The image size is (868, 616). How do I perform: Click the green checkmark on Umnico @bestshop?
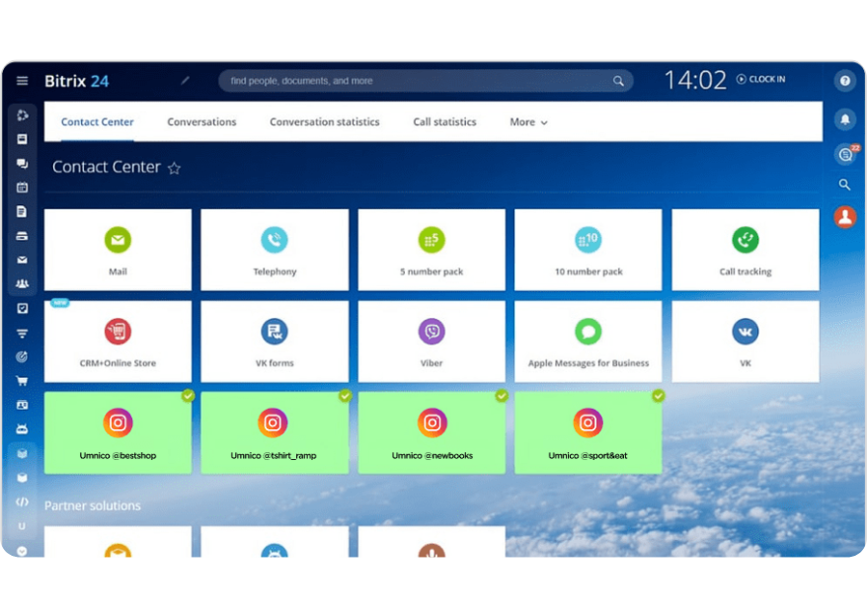[x=189, y=396]
